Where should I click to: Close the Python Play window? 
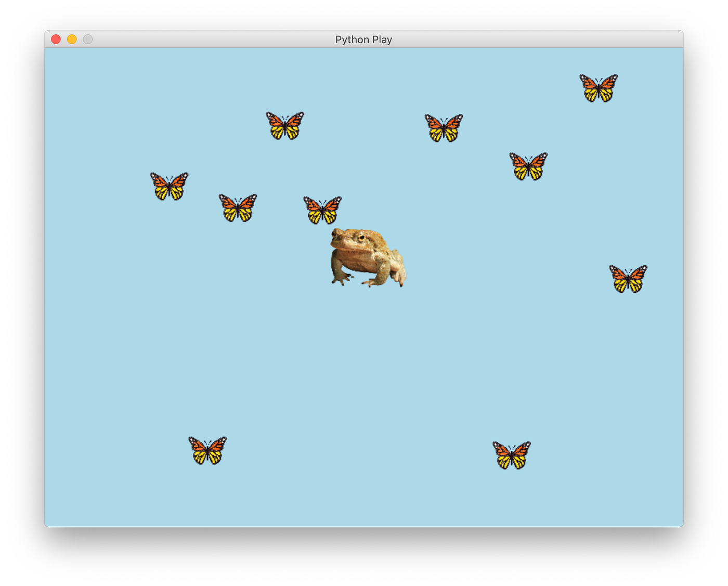(x=56, y=40)
